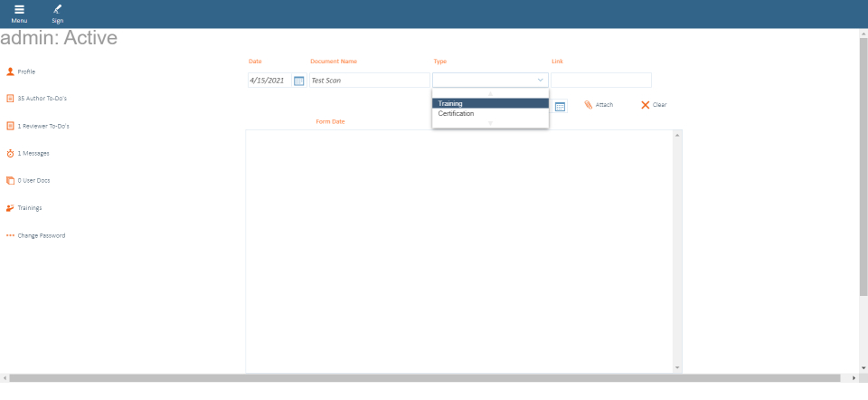This screenshot has height=400, width=868.
Task: Click the Sign pen icon
Action: pyautogui.click(x=57, y=10)
